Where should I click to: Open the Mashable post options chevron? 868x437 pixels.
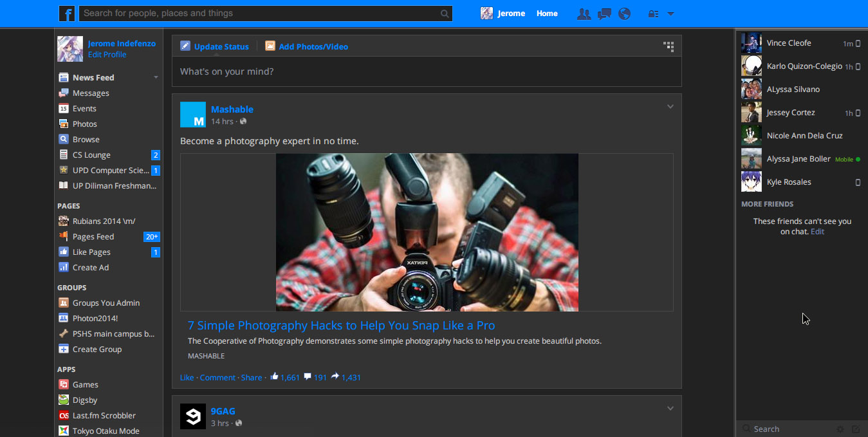coord(670,107)
